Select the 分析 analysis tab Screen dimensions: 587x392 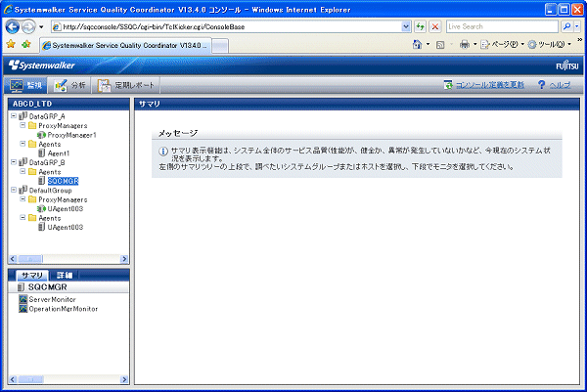[70, 86]
